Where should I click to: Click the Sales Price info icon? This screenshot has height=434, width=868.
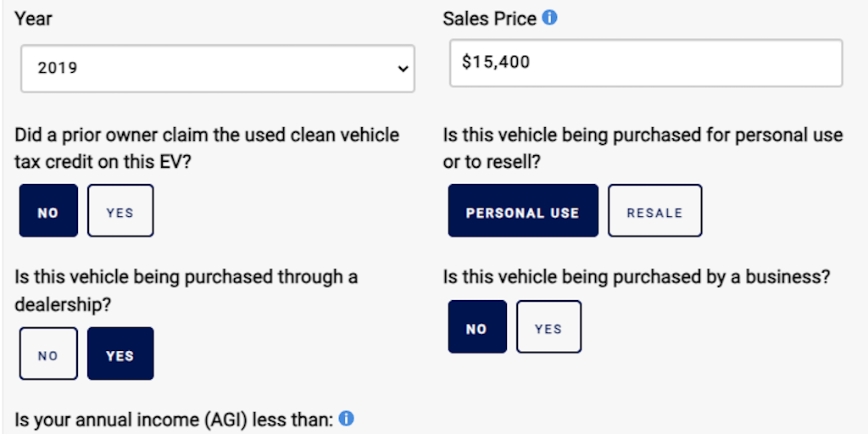[x=549, y=18]
